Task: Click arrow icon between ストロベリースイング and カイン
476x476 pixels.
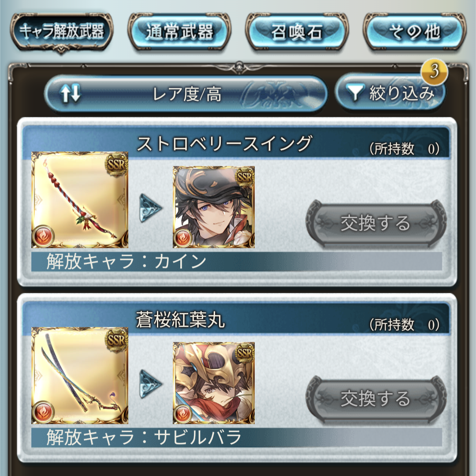Action: 151,208
